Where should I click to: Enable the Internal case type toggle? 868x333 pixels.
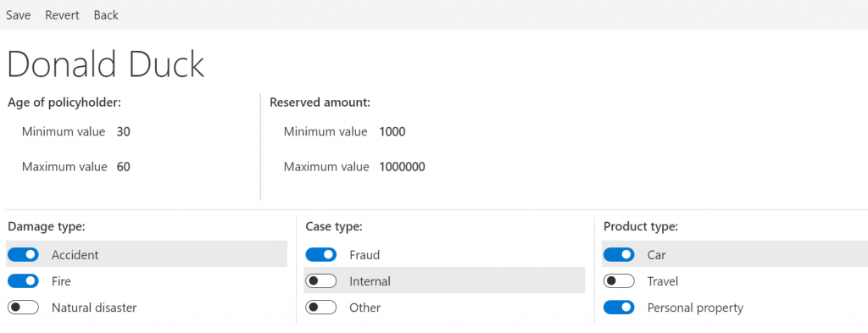point(321,281)
